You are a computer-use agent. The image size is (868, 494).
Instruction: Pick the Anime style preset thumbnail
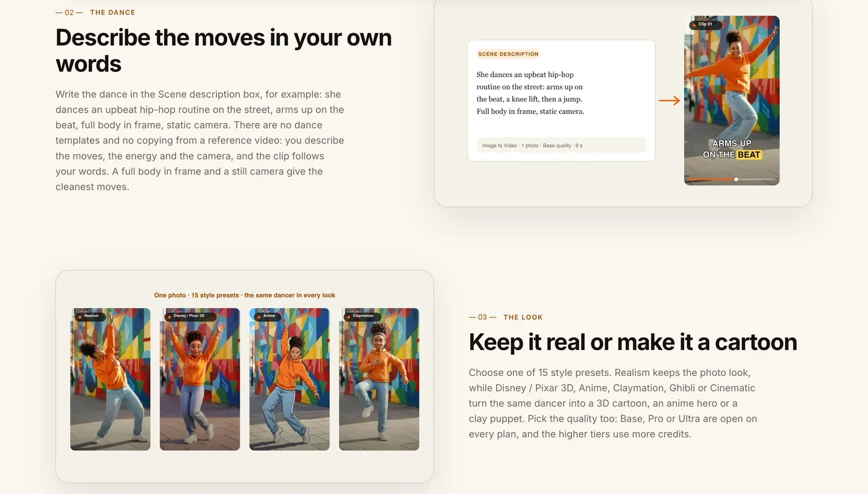point(289,380)
